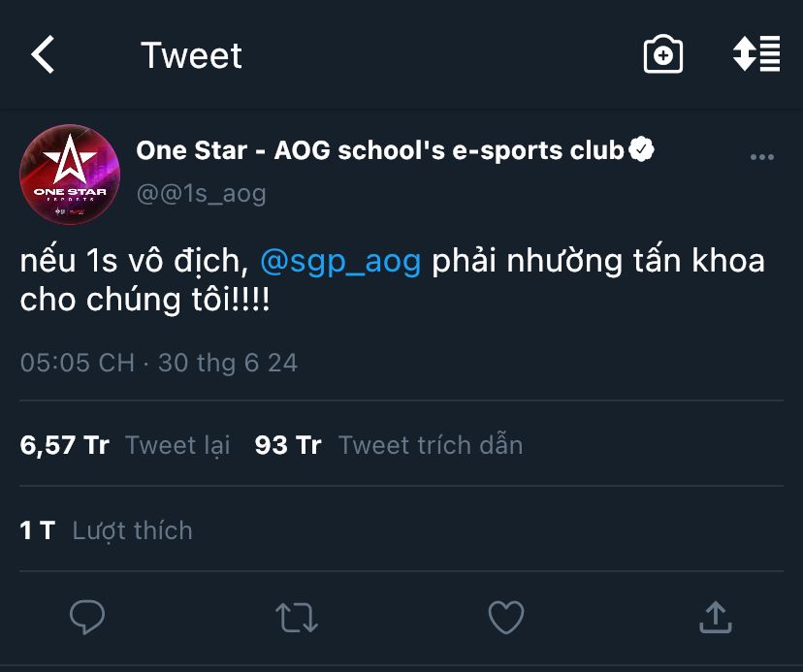Open the sort replies list icon

coord(756,53)
